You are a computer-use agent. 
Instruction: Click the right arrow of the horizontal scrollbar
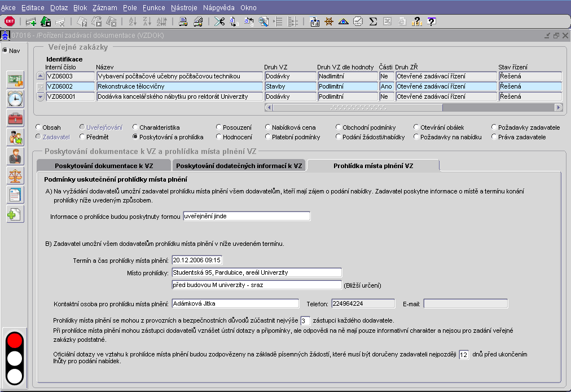pos(559,107)
